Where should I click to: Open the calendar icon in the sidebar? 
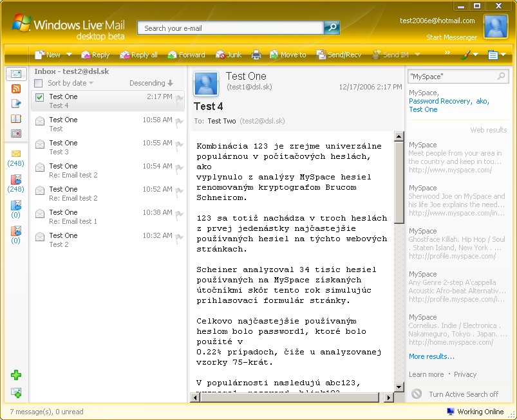[16, 133]
